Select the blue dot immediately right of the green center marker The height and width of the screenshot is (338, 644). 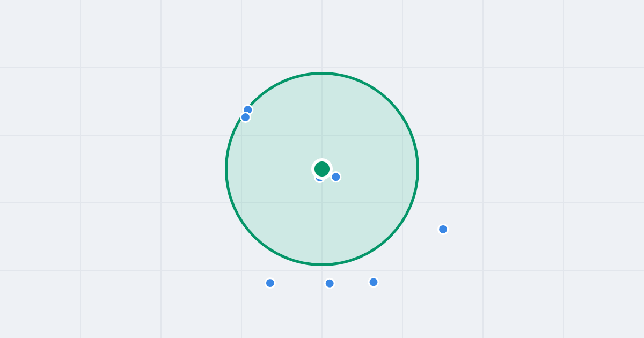(x=336, y=177)
